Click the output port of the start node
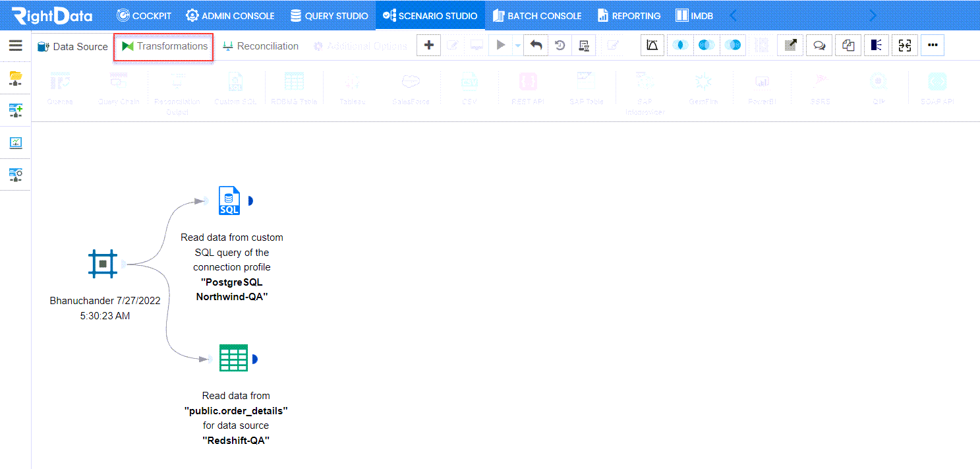 pyautogui.click(x=123, y=265)
